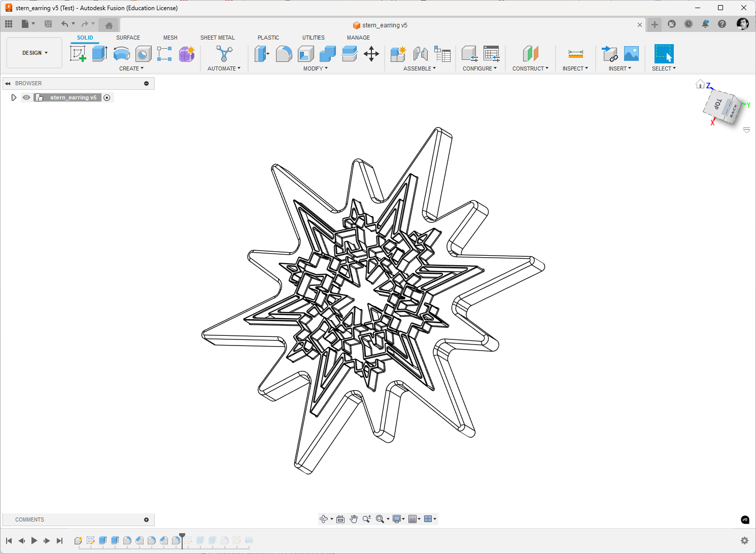Screen dimensions: 756x554
Task: Open the Create Form purple icon
Action: coord(187,53)
